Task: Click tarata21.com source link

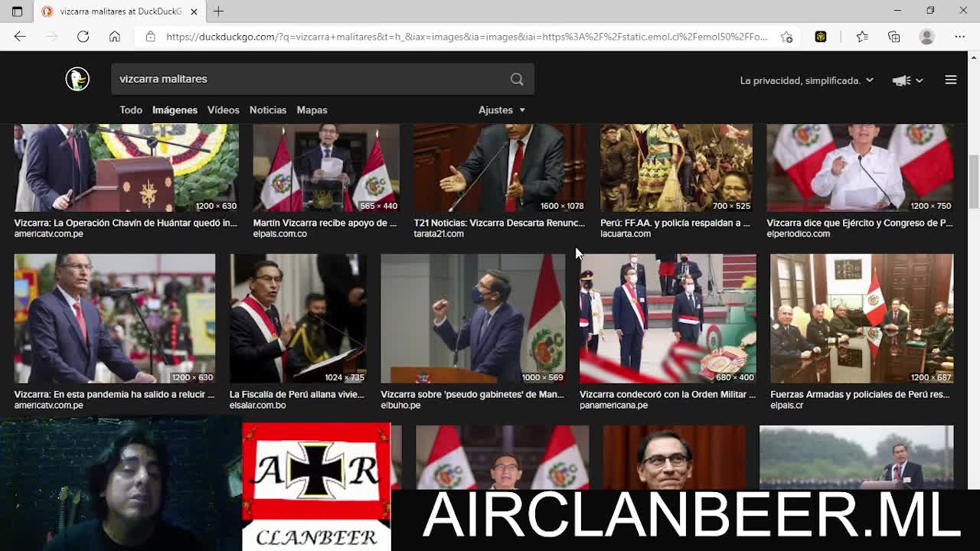Action: tap(439, 234)
